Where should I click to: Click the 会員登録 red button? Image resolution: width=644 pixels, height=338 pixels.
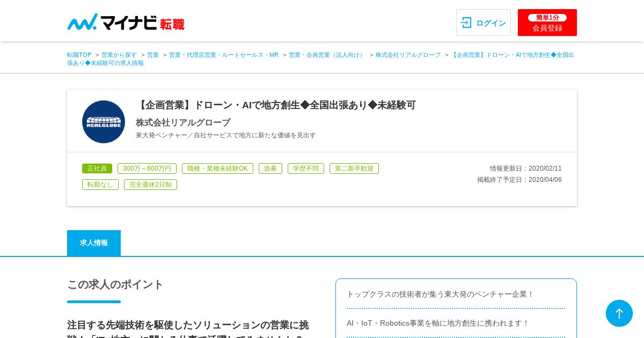point(547,23)
